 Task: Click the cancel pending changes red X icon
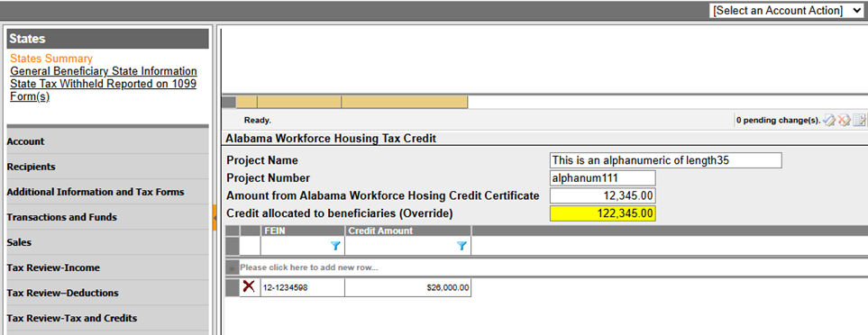coord(844,120)
